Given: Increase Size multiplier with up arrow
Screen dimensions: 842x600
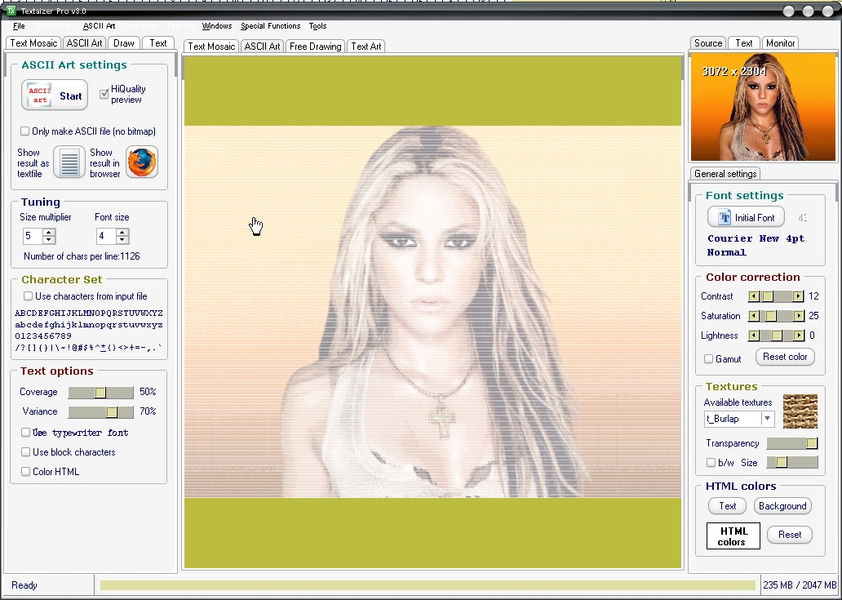Looking at the screenshot, I should click(49, 232).
